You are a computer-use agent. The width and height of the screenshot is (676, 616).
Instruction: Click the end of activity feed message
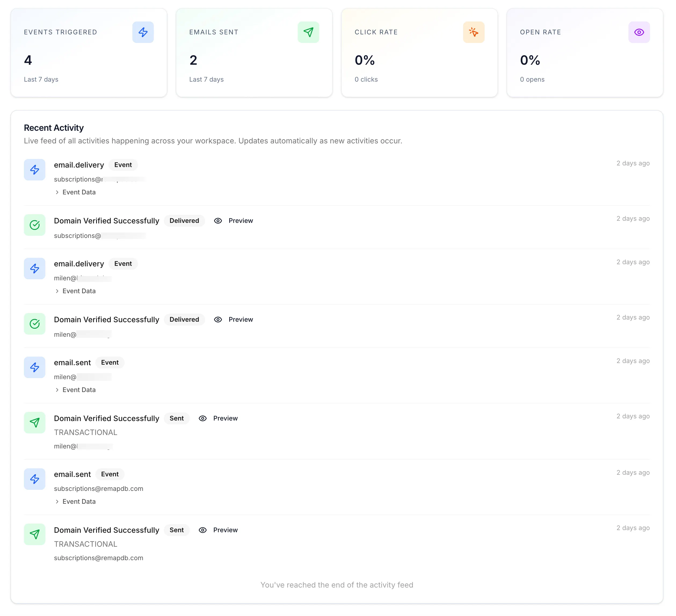[x=337, y=585]
